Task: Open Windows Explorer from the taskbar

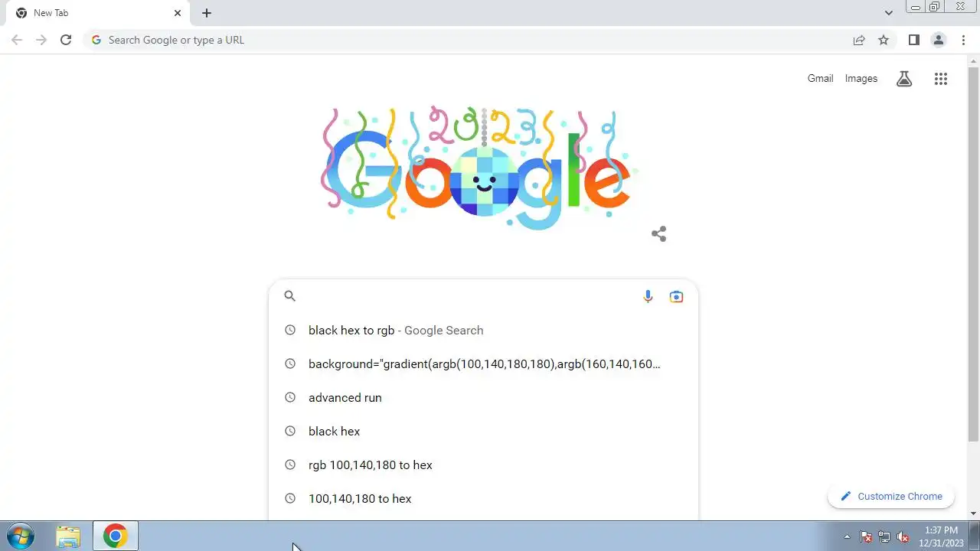Action: (x=68, y=536)
